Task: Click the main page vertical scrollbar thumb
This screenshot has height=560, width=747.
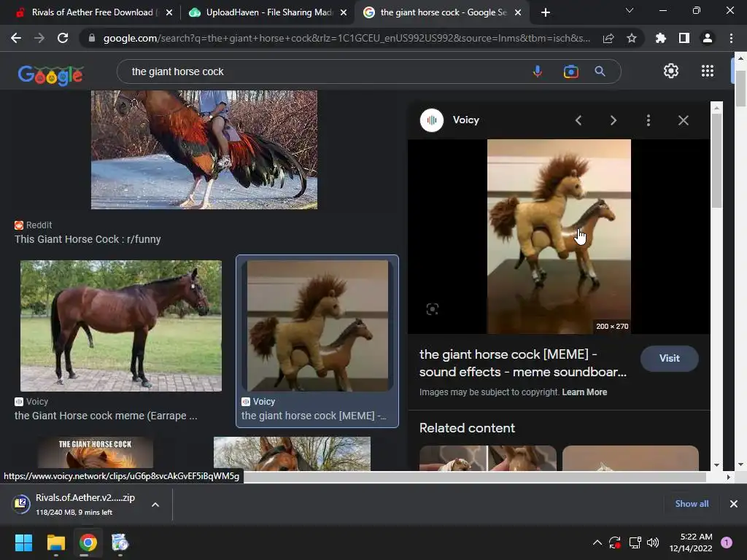Action: pos(740,89)
